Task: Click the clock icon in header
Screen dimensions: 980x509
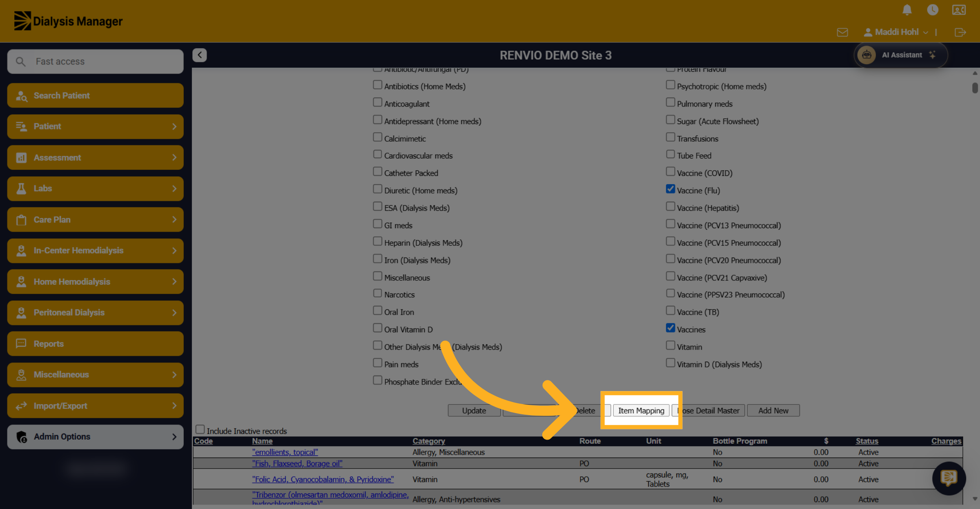Action: click(x=933, y=10)
